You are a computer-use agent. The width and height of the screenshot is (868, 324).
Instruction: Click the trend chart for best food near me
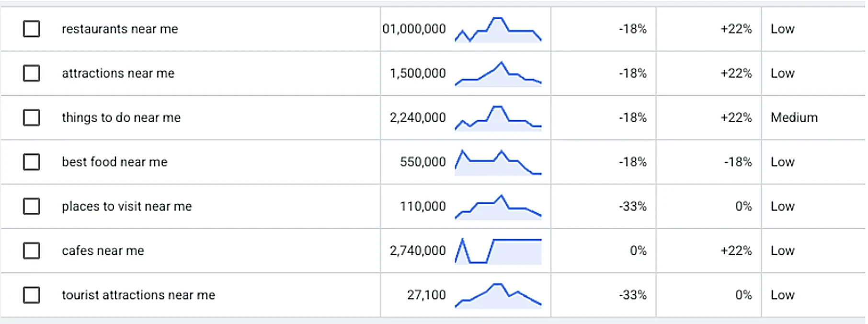[x=498, y=162]
